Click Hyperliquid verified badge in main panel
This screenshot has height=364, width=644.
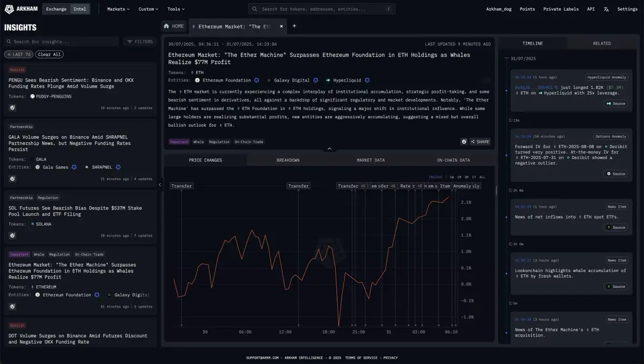(367, 81)
